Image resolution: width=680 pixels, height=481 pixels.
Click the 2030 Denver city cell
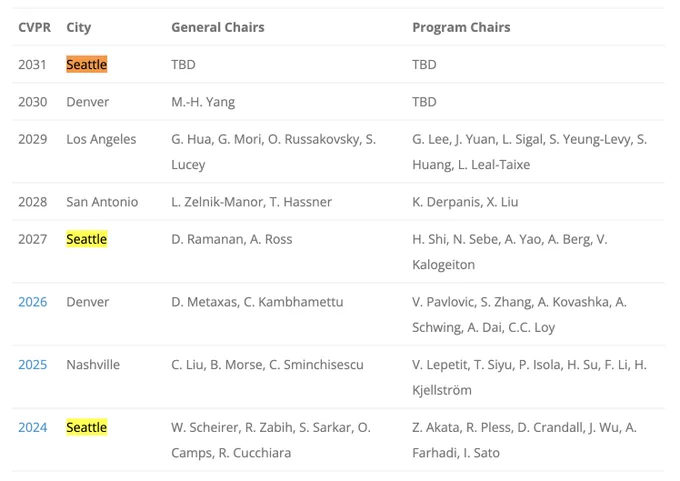tap(88, 102)
